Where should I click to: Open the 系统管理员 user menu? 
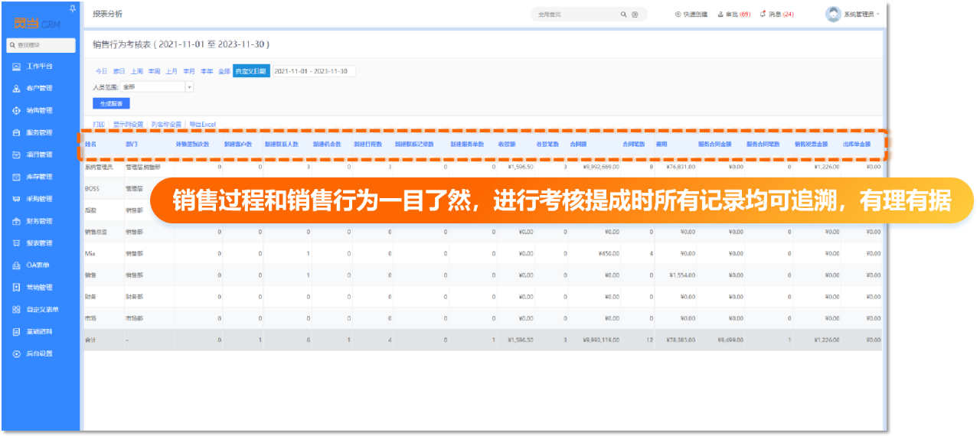click(x=853, y=15)
